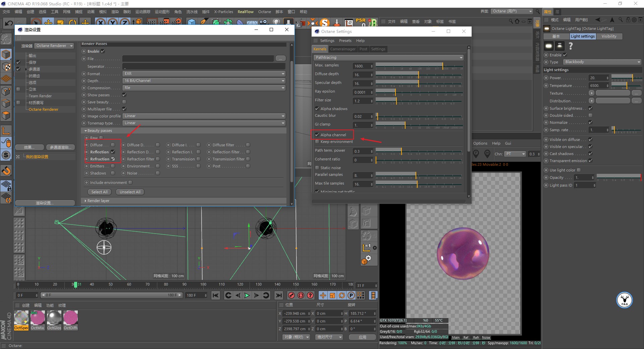Switch to Cameralmager tab
This screenshot has height=349, width=644.
[342, 49]
